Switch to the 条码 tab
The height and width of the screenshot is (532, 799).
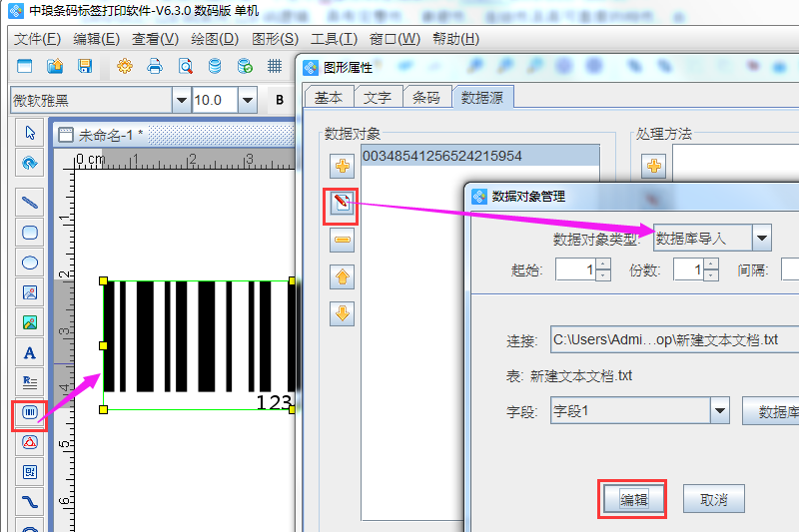(x=426, y=97)
